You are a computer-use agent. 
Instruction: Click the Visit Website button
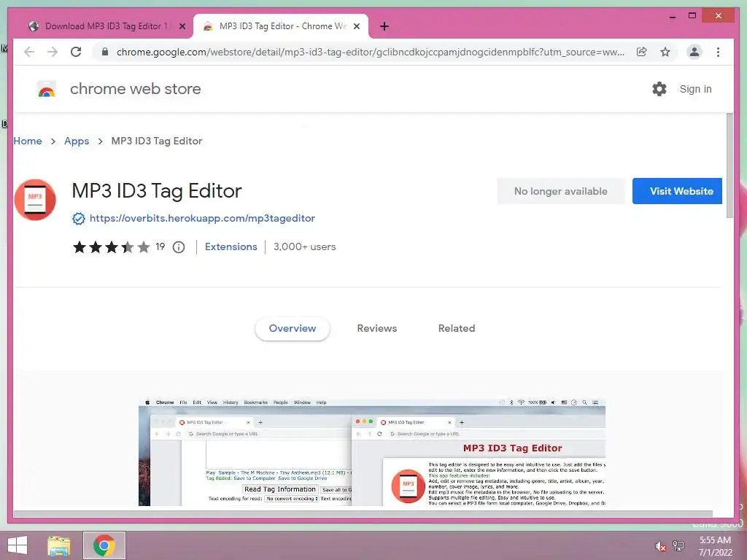tap(677, 191)
